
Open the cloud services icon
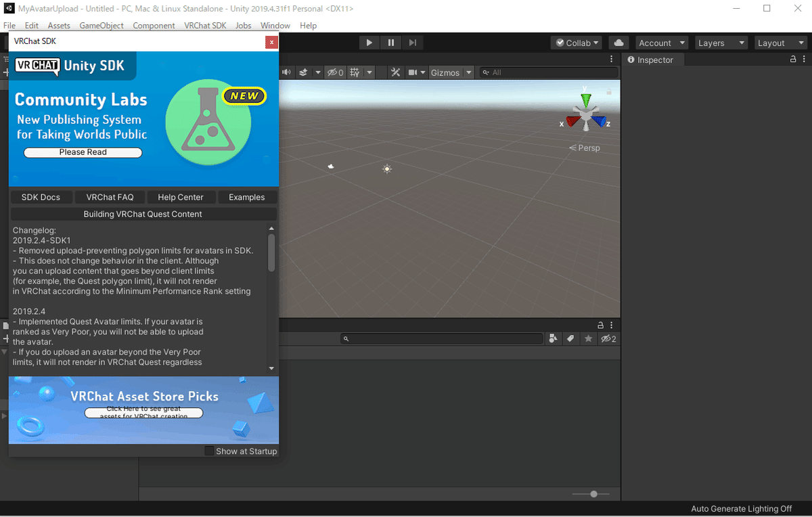pos(619,43)
